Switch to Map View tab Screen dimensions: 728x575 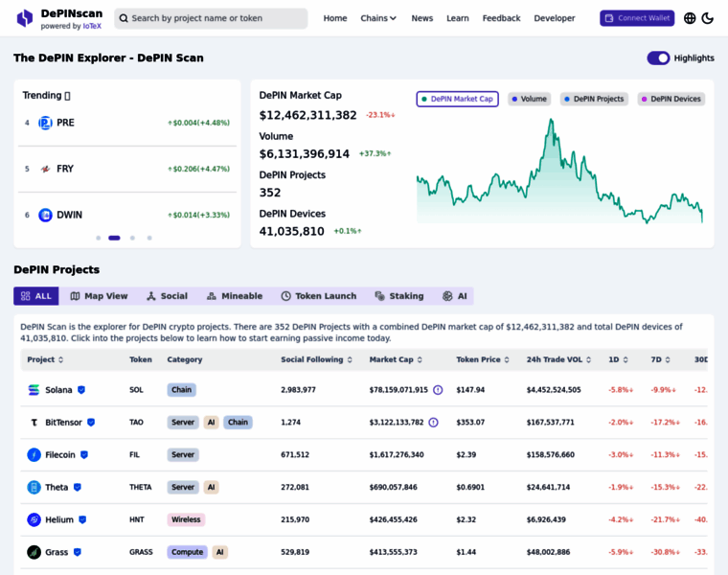pos(99,296)
